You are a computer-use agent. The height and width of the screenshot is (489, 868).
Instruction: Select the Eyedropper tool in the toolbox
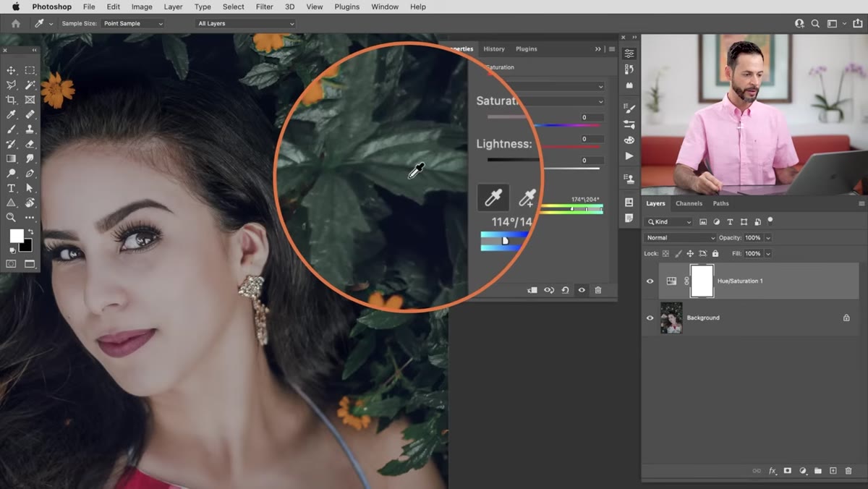click(x=11, y=114)
